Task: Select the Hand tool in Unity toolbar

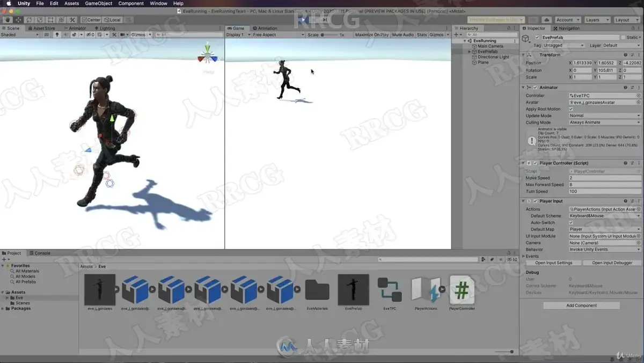Action: click(8, 20)
